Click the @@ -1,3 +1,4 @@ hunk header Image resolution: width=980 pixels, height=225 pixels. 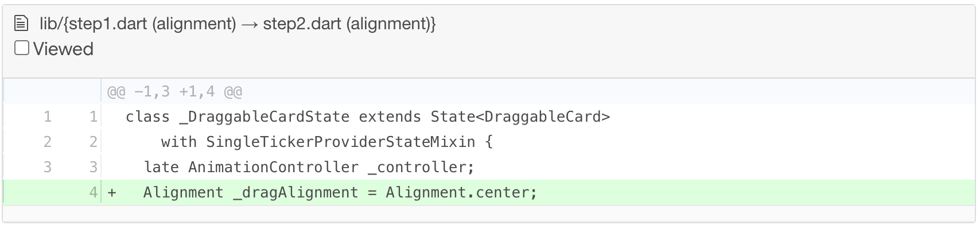click(x=174, y=92)
